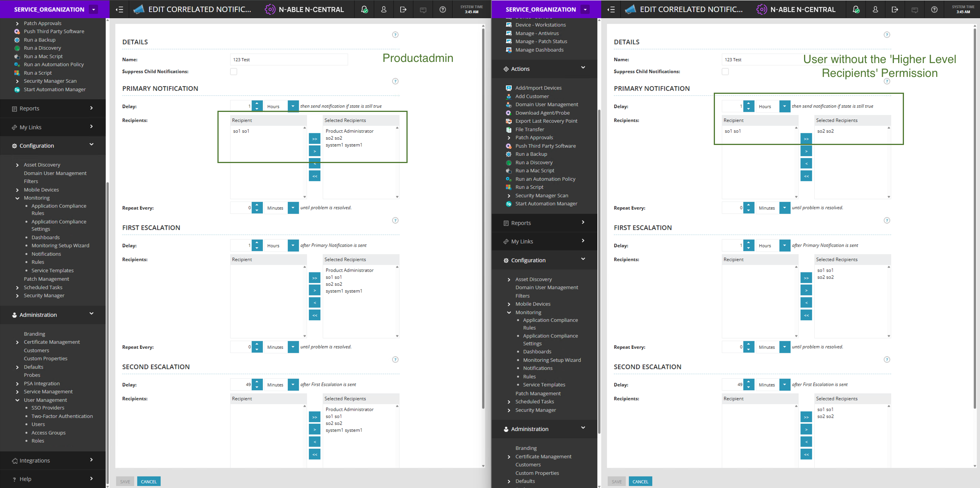Viewport: 980px width, 488px height.
Task: Click left Primary Notification move-all-right arrow button
Action: click(x=314, y=139)
